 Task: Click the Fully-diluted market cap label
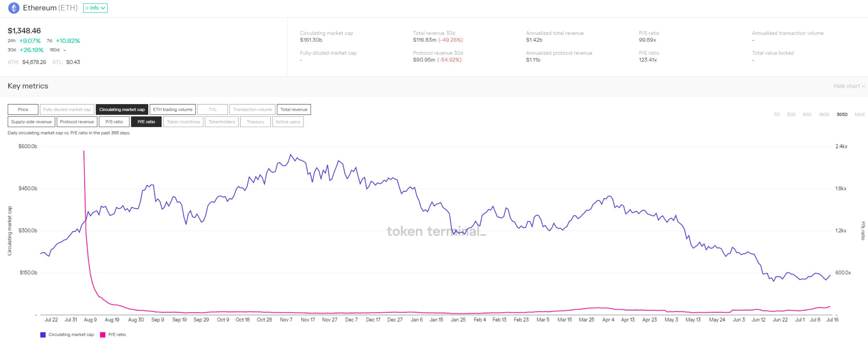tap(328, 53)
